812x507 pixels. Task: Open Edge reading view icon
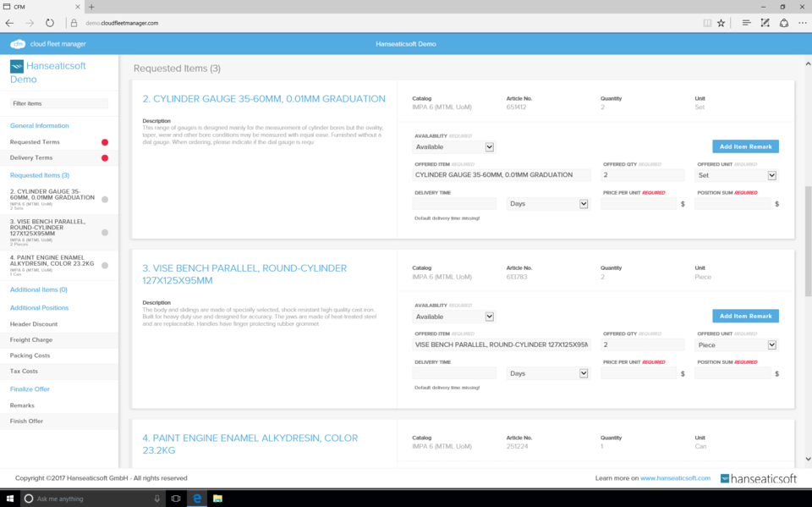[x=707, y=23]
